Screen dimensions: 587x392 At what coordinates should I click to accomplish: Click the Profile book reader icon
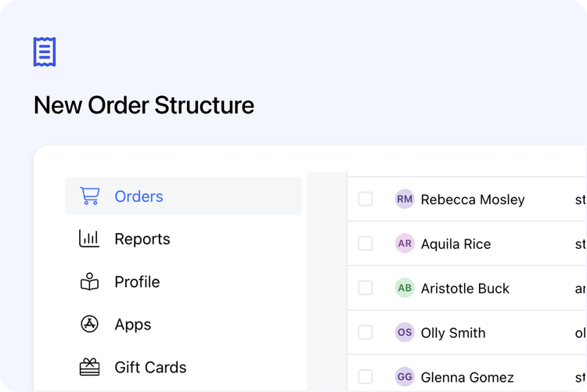point(89,282)
